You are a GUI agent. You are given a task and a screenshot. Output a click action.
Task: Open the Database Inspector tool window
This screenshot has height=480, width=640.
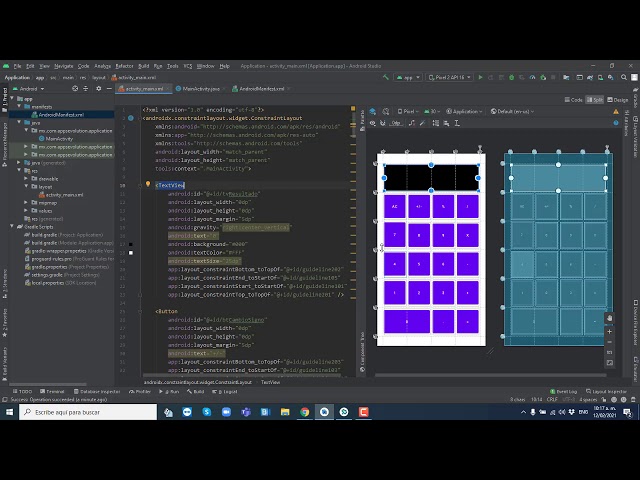[x=97, y=391]
